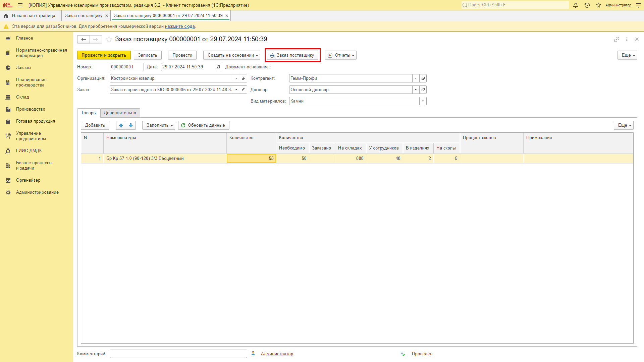Move row down with blue arrow
The width and height of the screenshot is (644, 362).
tap(131, 125)
